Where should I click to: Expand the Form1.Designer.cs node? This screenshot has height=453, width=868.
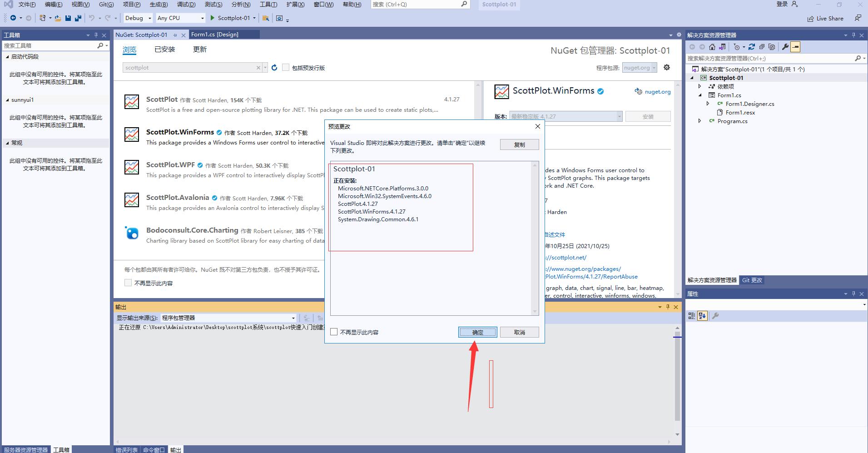(x=708, y=104)
